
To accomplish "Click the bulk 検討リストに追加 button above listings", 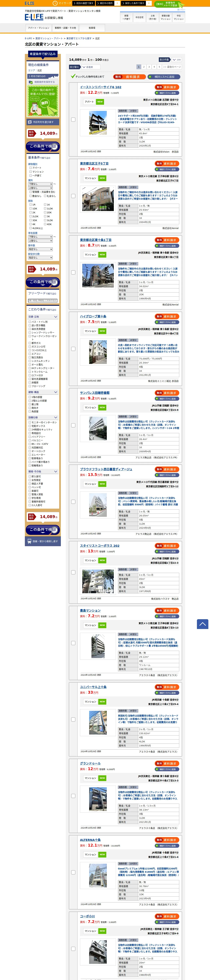I will tap(164, 77).
